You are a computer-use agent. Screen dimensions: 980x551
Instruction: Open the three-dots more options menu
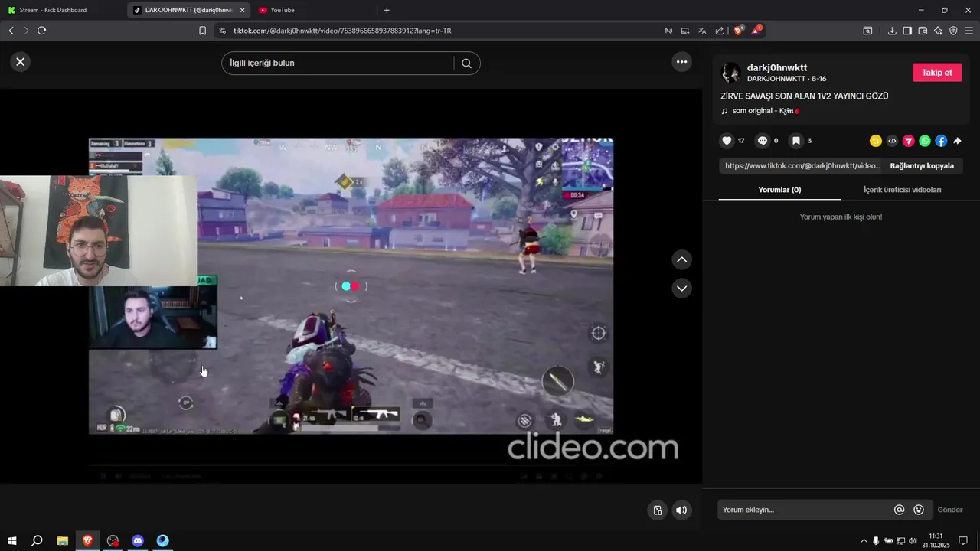pyautogui.click(x=681, y=62)
